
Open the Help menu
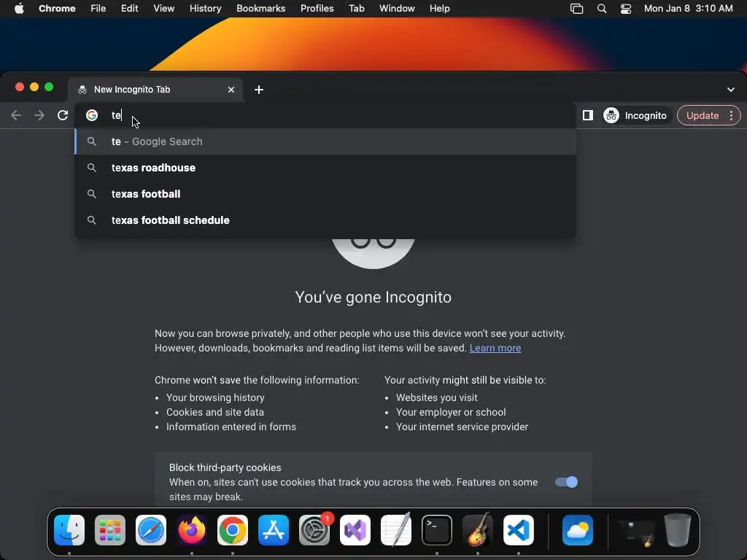click(x=439, y=9)
